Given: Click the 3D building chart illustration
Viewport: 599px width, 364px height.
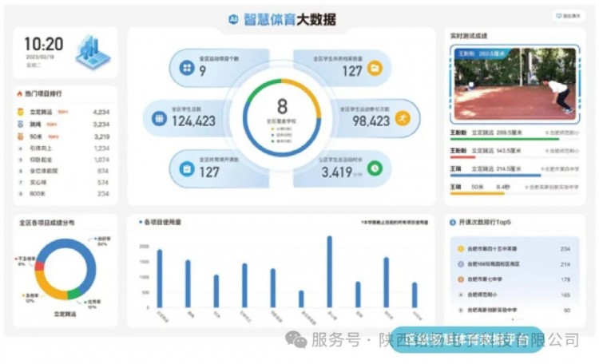Looking at the screenshot, I should pos(93,52).
